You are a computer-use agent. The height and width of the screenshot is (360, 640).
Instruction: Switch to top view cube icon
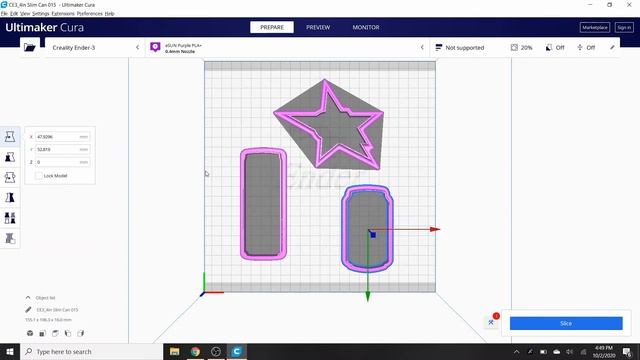pyautogui.click(x=55, y=333)
